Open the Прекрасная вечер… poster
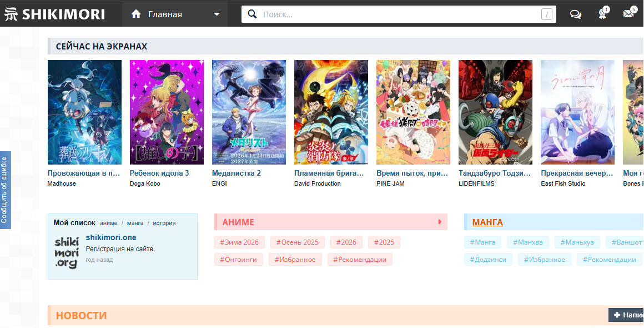 (577, 112)
